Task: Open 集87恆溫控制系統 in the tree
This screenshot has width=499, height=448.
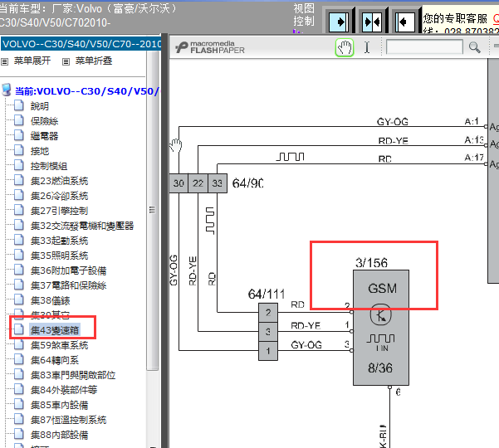Action: [68, 420]
